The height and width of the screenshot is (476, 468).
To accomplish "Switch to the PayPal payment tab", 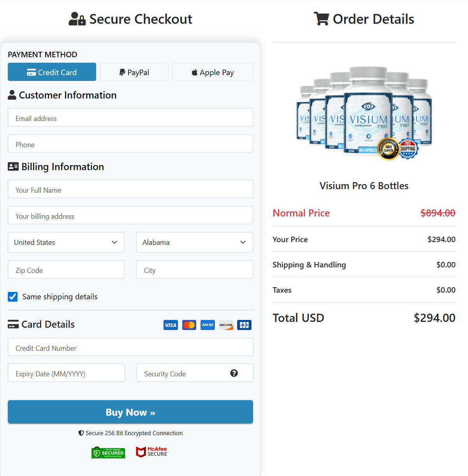I will [x=134, y=72].
